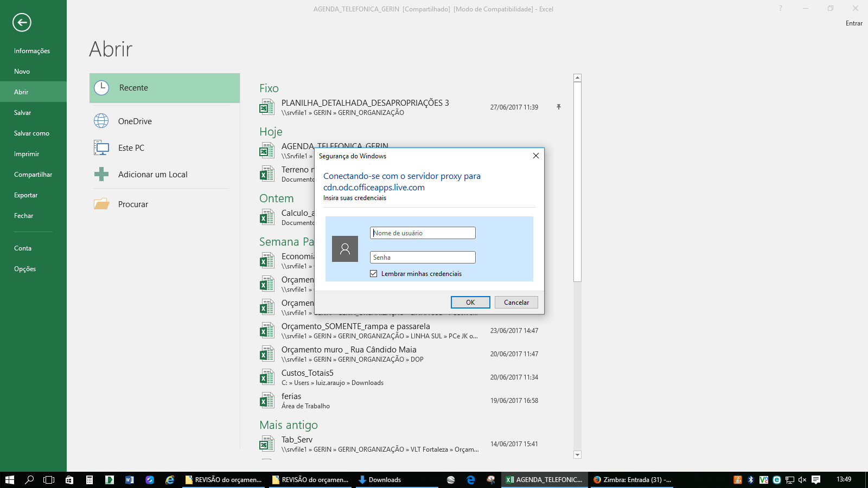Click the Senha password field

423,258
